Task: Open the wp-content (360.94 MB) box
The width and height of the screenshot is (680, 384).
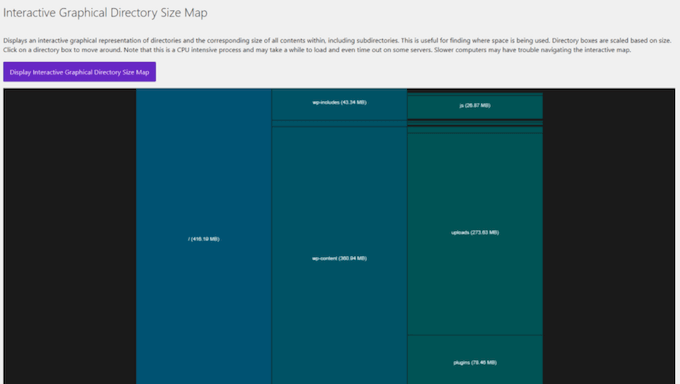Action: pyautogui.click(x=339, y=256)
